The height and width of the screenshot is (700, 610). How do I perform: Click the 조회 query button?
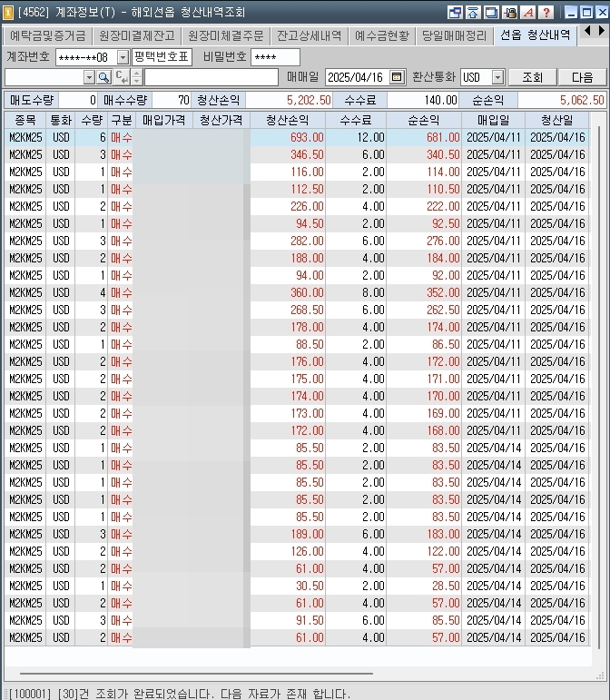click(x=532, y=77)
